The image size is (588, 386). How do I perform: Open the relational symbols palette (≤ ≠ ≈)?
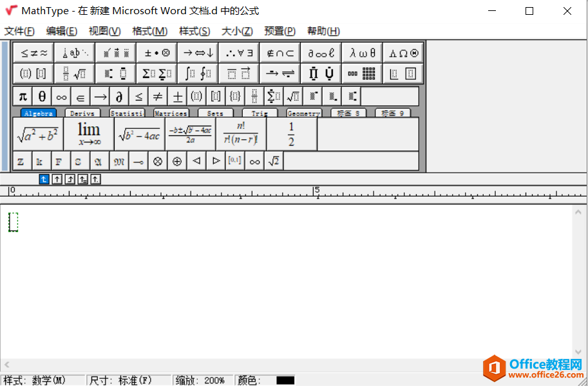33,53
